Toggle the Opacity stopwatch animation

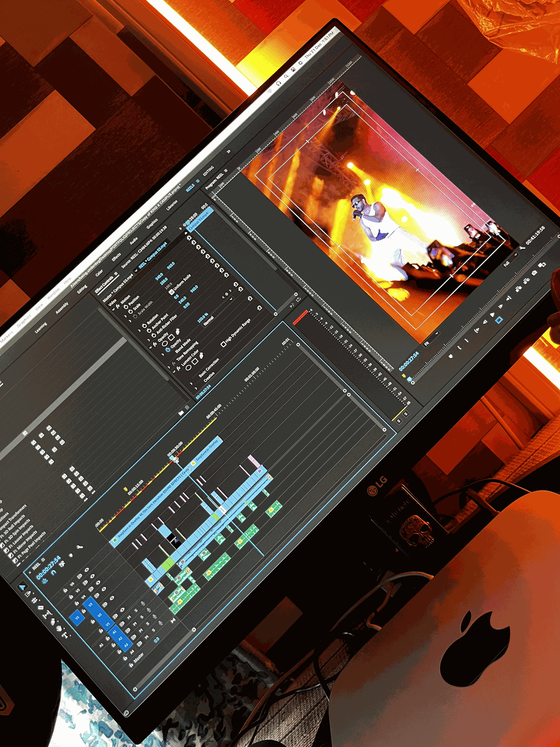point(168,350)
